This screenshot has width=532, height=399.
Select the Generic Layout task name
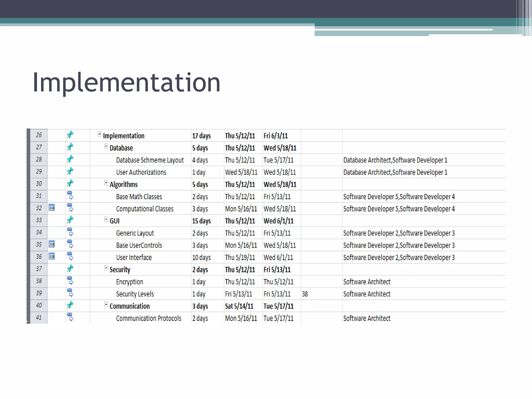135,233
